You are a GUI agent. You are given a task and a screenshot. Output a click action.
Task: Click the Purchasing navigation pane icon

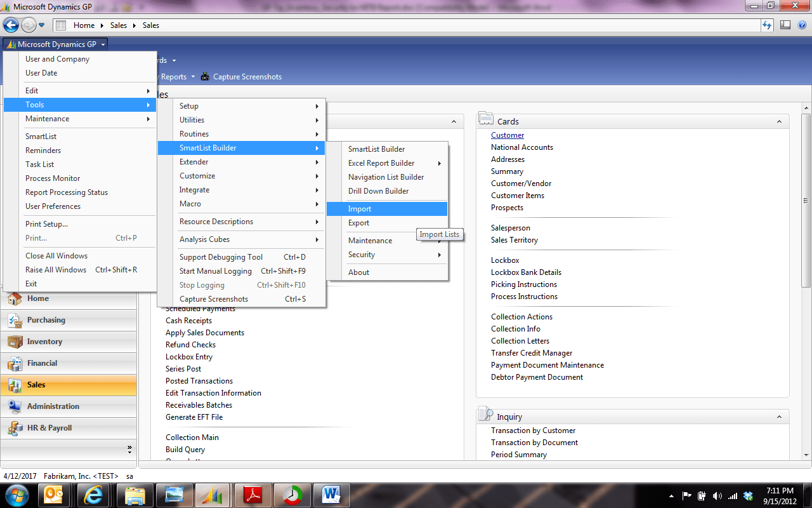[x=15, y=320]
